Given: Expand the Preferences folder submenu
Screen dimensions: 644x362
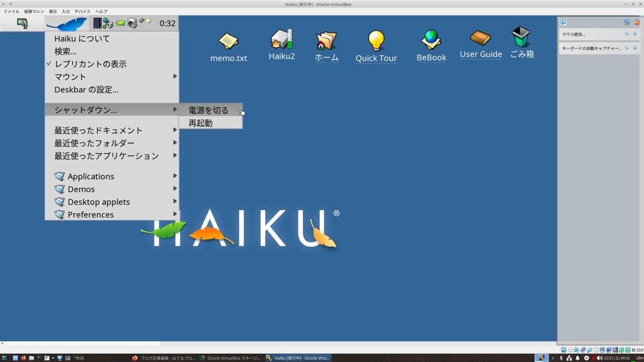Looking at the screenshot, I should (x=112, y=215).
